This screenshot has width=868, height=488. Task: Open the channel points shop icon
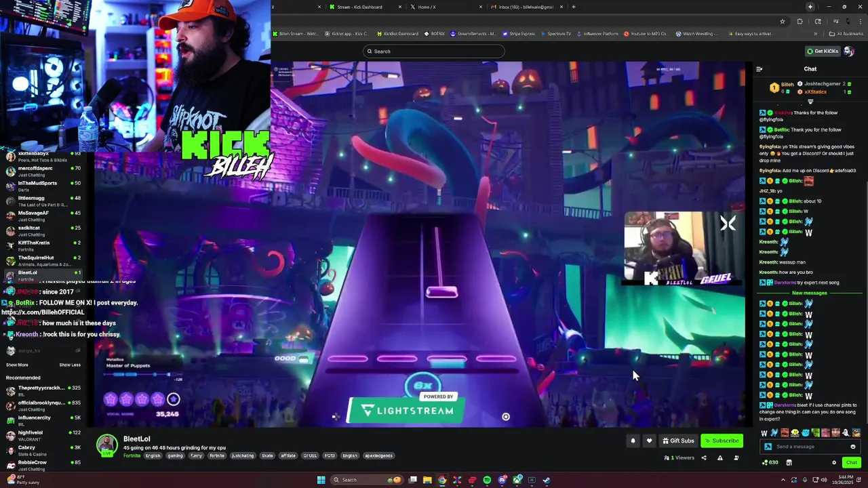tap(789, 462)
